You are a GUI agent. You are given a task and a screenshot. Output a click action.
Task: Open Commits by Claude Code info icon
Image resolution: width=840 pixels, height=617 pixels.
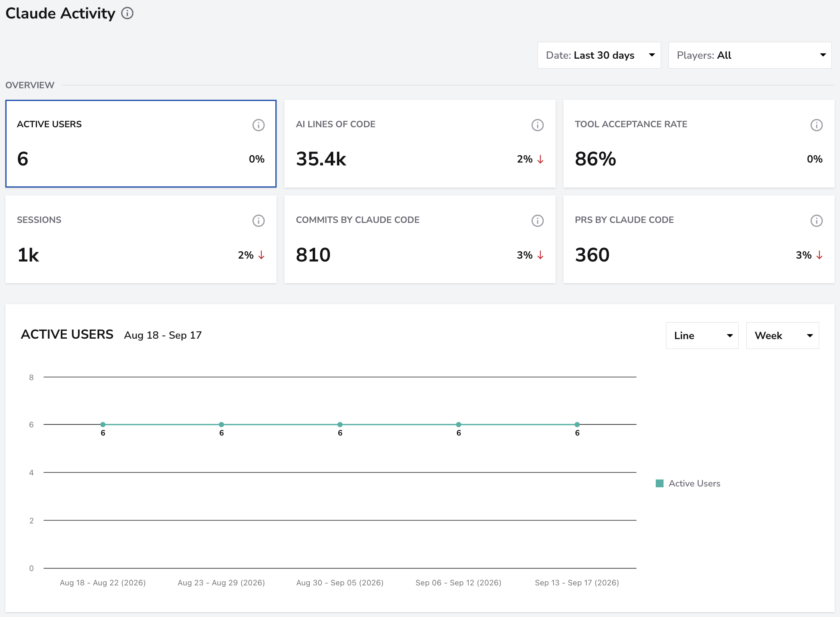click(x=538, y=220)
